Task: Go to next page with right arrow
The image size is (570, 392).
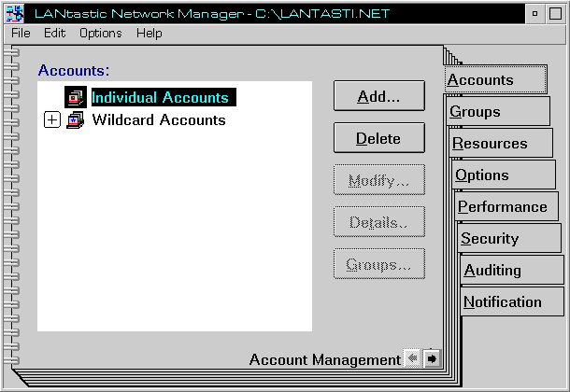Action: click(432, 359)
